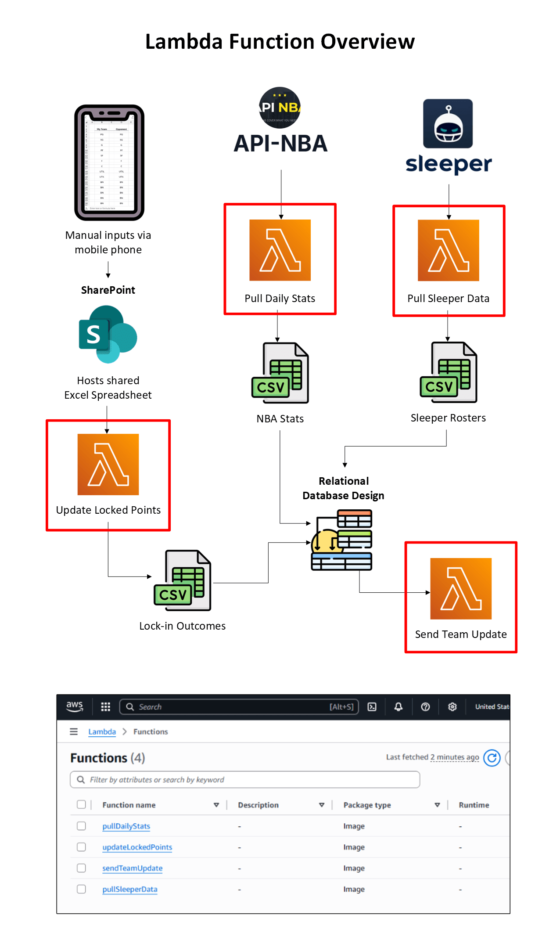Open the AWS services grid menu

pos(105,706)
